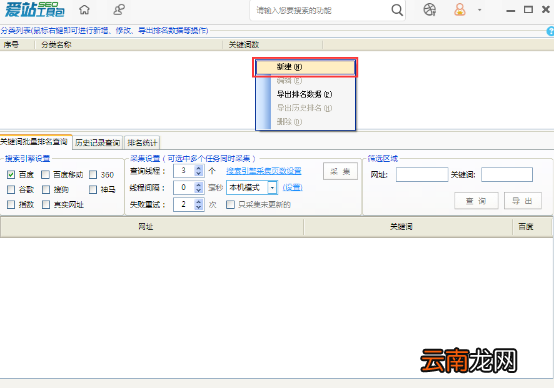
Task: Switch to 历史记录查询 tab
Action: click(x=98, y=142)
